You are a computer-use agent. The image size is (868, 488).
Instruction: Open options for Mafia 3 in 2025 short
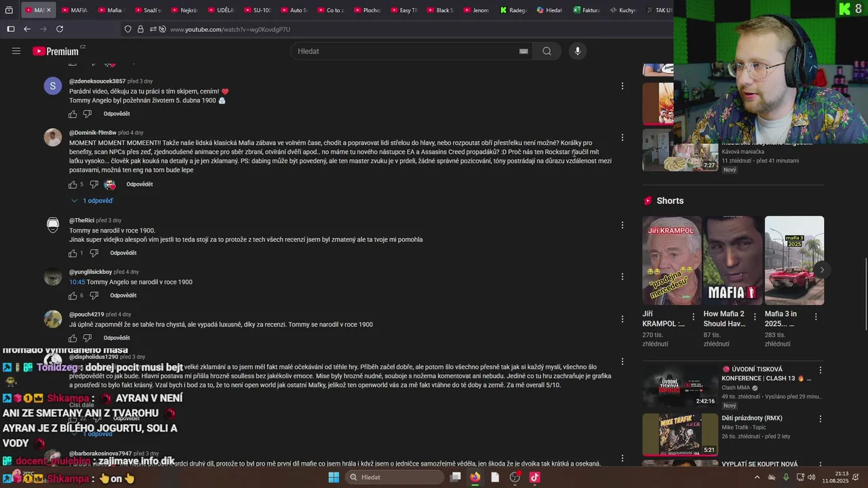(815, 317)
